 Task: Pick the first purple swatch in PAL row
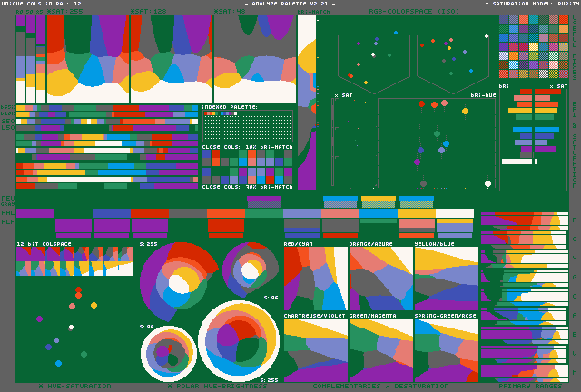click(34, 213)
